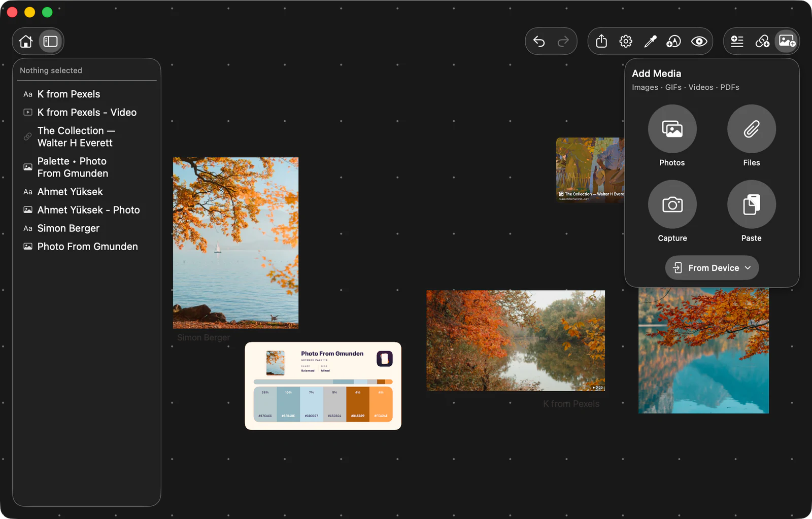Click the 'K from Pexels' canvas caption
812x519 pixels.
pos(571,404)
